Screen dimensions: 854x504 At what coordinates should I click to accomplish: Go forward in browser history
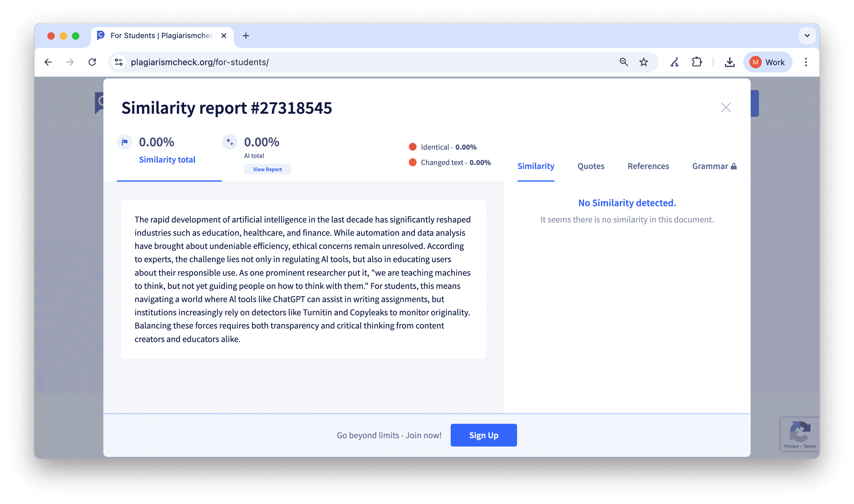click(70, 62)
